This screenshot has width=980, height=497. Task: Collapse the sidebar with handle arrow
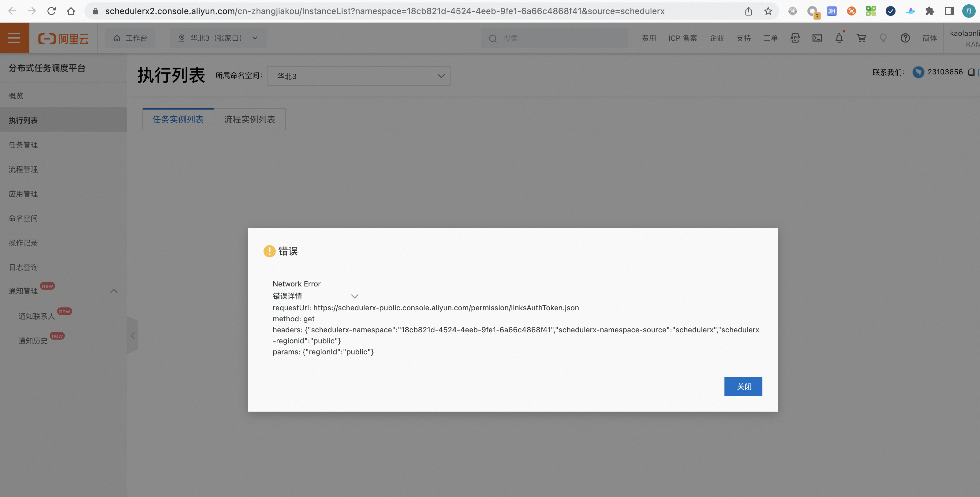[x=133, y=335]
